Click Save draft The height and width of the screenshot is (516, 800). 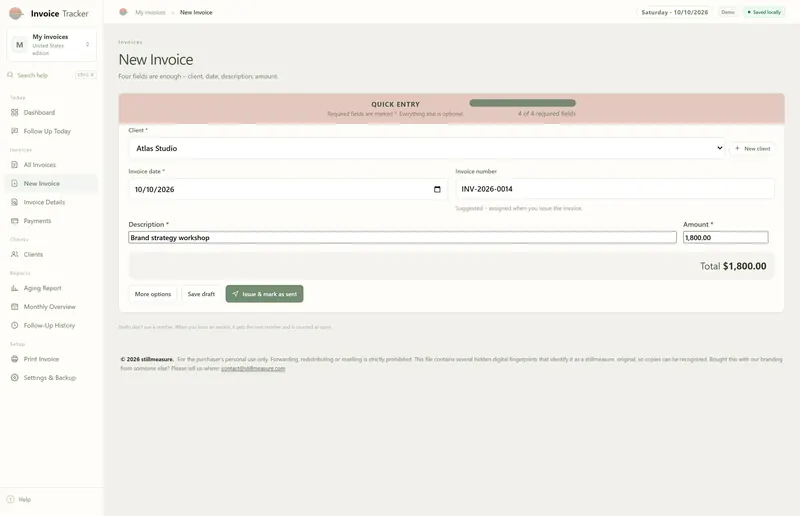[x=201, y=294]
